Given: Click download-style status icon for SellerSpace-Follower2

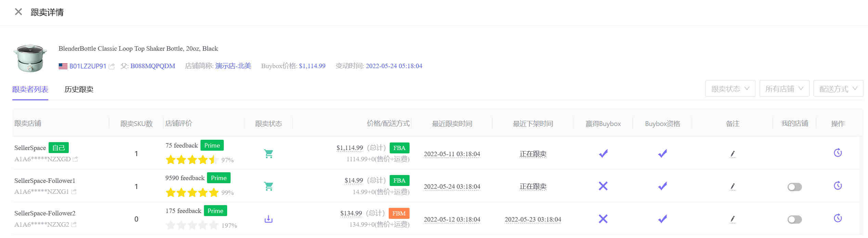Looking at the screenshot, I should tap(269, 219).
